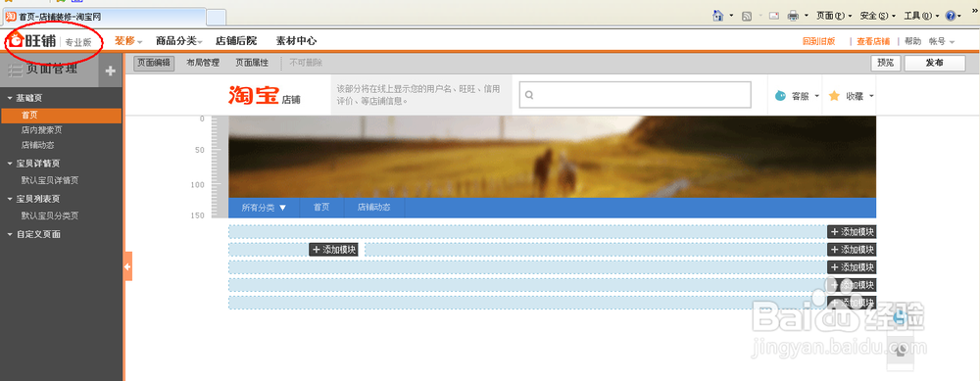Click the 查看店铺 link
980x381 pixels.
(x=873, y=41)
